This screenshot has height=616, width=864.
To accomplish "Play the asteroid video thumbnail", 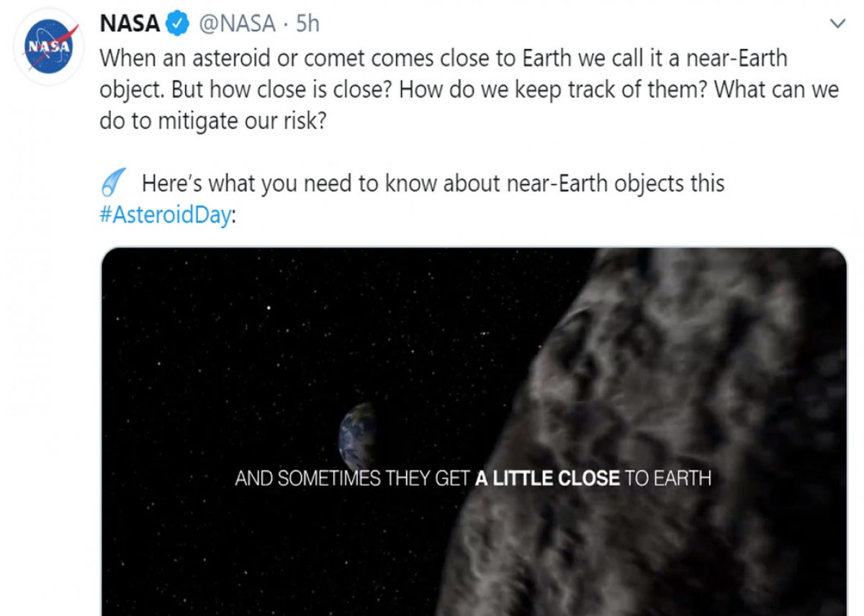I will 474,432.
